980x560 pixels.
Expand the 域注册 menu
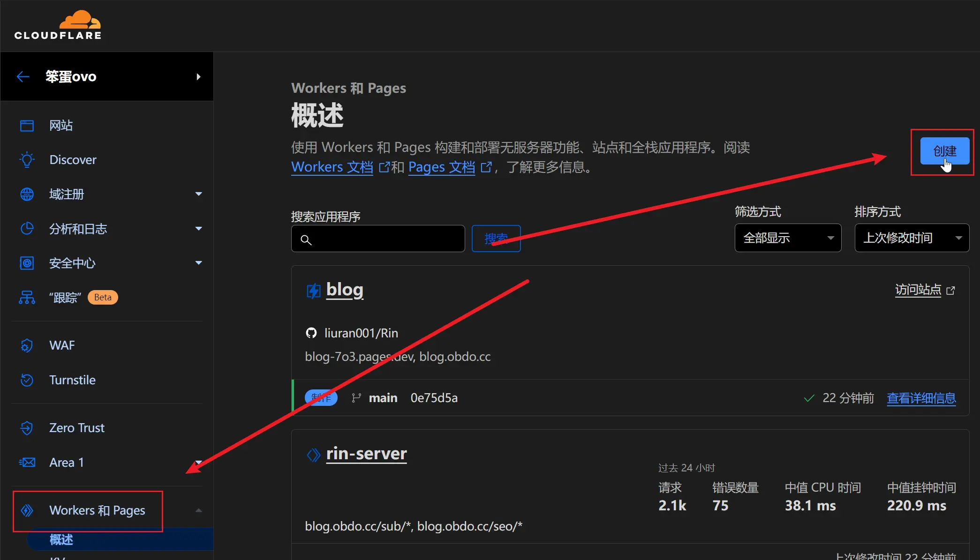coord(198,194)
